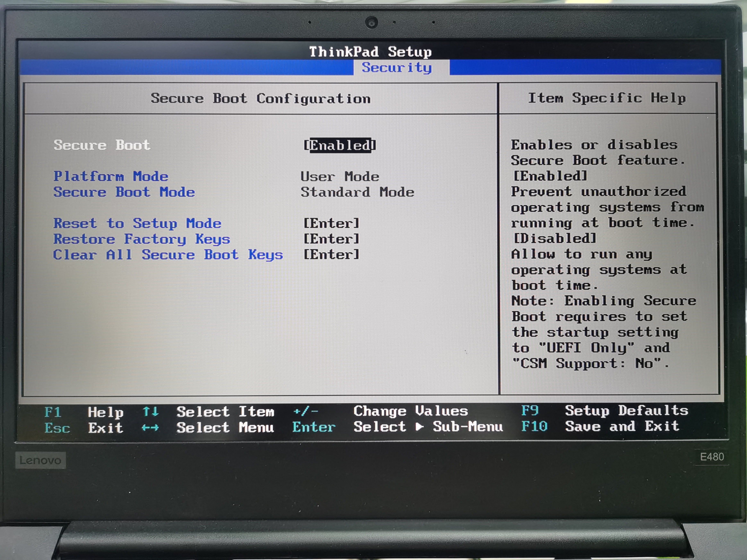The height and width of the screenshot is (560, 747).
Task: Click the [Disabled] entry in help text
Action: (555, 238)
